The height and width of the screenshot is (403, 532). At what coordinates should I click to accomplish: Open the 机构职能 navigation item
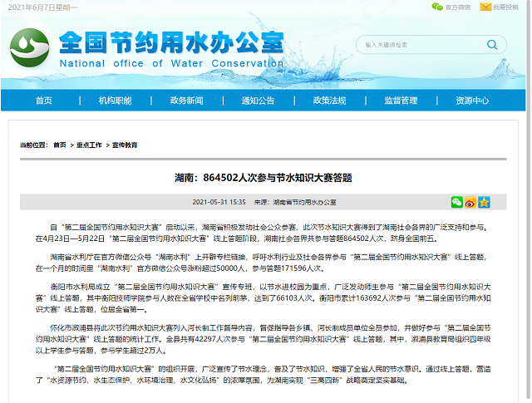point(115,101)
